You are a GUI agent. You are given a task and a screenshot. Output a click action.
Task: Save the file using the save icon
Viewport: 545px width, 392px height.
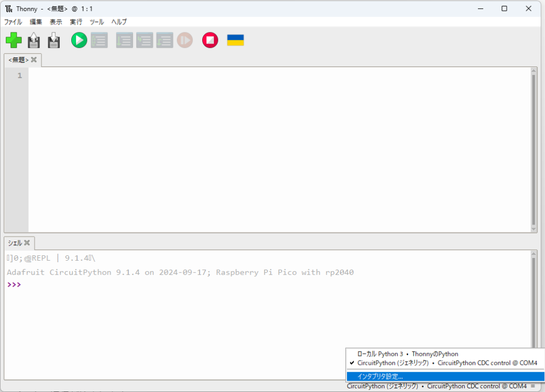point(54,40)
